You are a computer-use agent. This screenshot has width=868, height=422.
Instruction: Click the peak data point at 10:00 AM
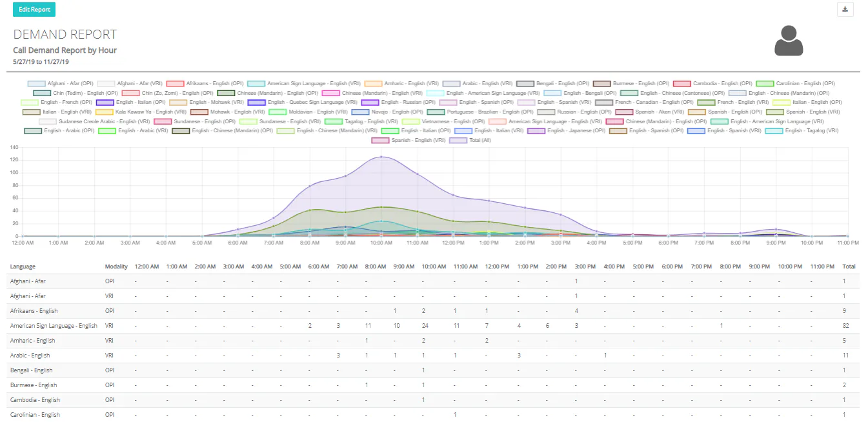click(x=381, y=157)
